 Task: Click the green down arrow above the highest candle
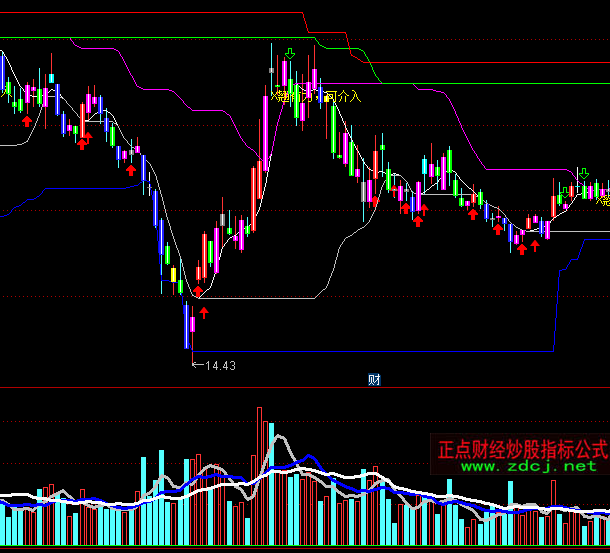pyautogui.click(x=289, y=54)
